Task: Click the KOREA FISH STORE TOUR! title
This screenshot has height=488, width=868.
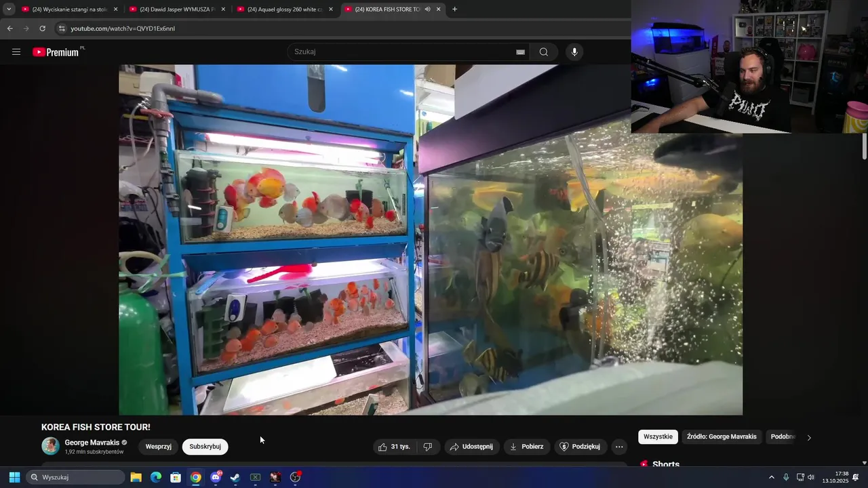Action: (x=96, y=427)
